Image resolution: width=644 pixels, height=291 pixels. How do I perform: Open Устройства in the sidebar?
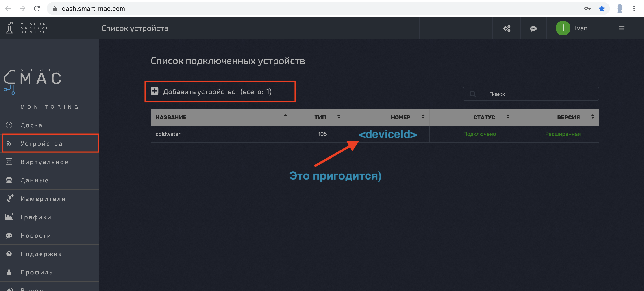pos(41,143)
